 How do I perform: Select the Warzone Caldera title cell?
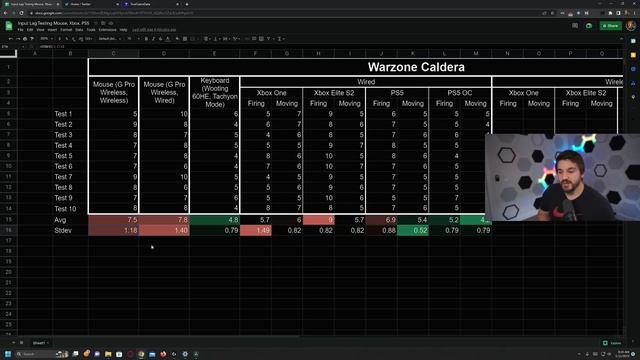tap(356, 67)
